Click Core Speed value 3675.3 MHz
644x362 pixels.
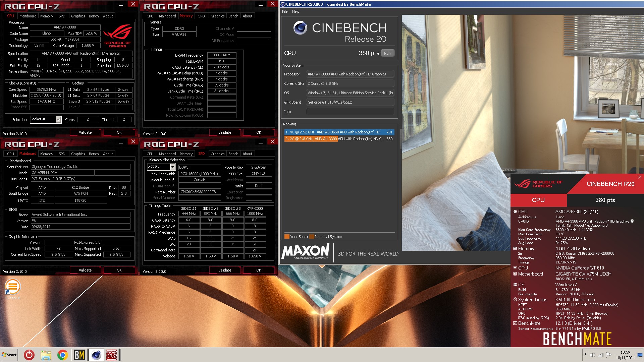tap(47, 89)
